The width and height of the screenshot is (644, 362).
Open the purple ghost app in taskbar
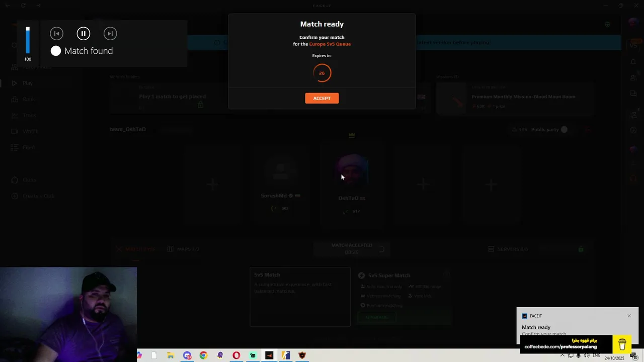[x=220, y=355]
